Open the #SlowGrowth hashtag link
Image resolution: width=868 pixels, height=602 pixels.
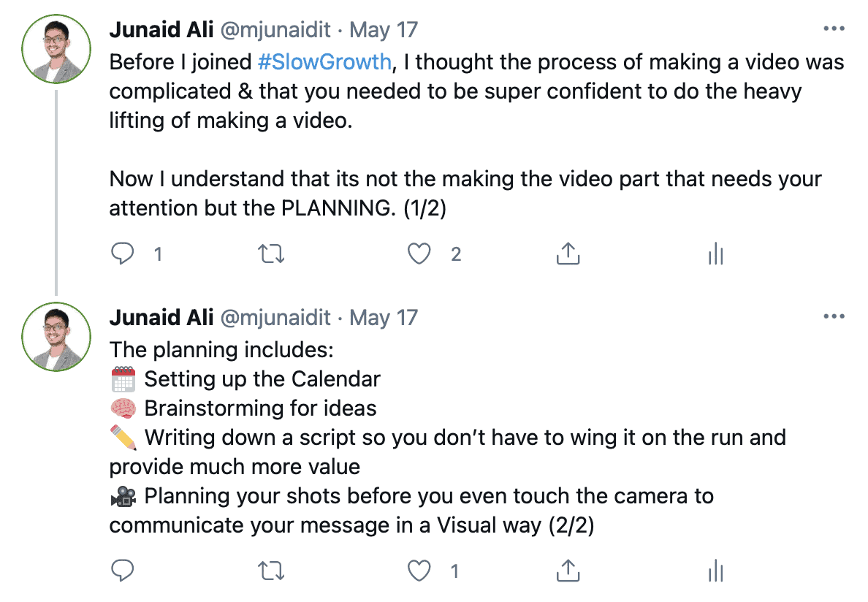(324, 62)
